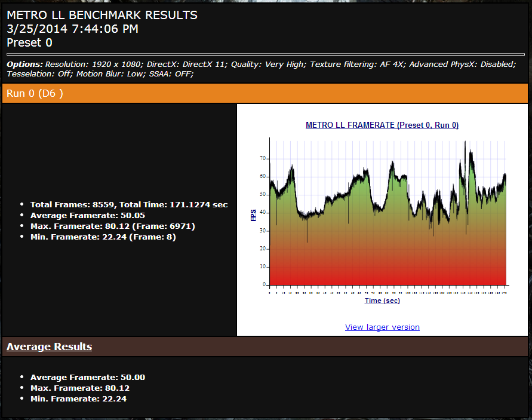Viewport: 532px width, 420px height.
Task: Click the 'FPS' axis label on chart
Action: (253, 215)
